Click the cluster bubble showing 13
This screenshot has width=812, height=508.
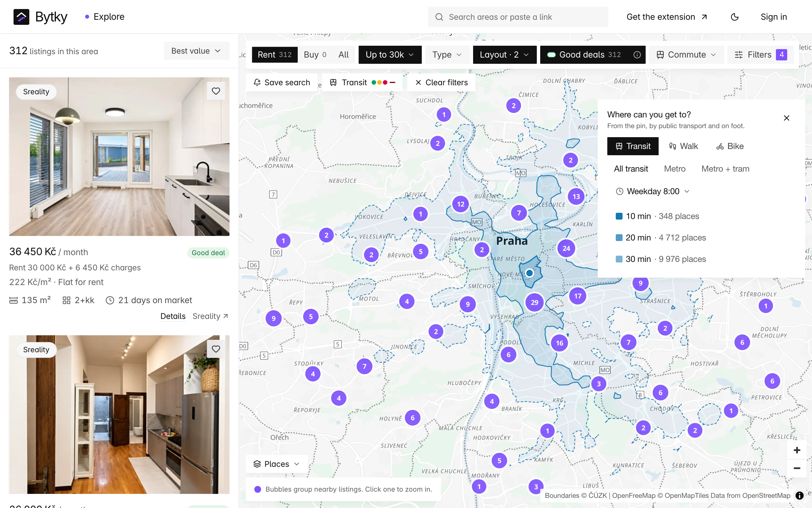click(x=576, y=196)
